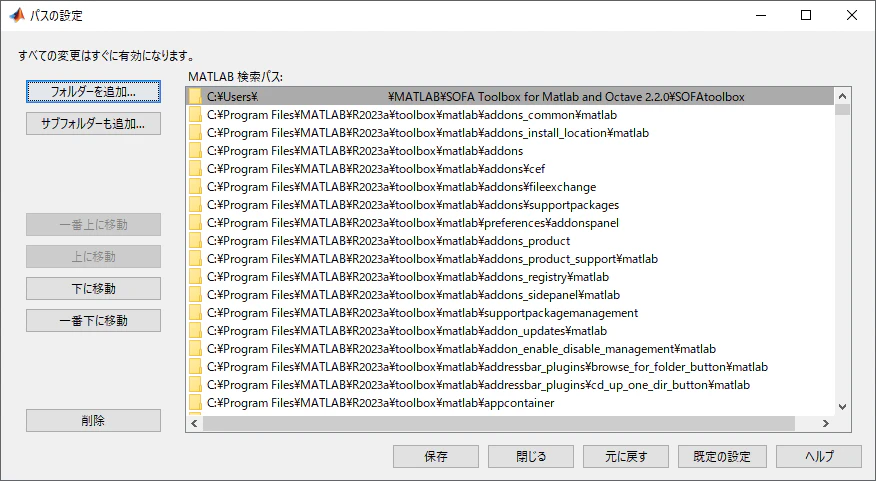Select the addons\fileexchange path row
This screenshot has width=876, height=481.
510,187
